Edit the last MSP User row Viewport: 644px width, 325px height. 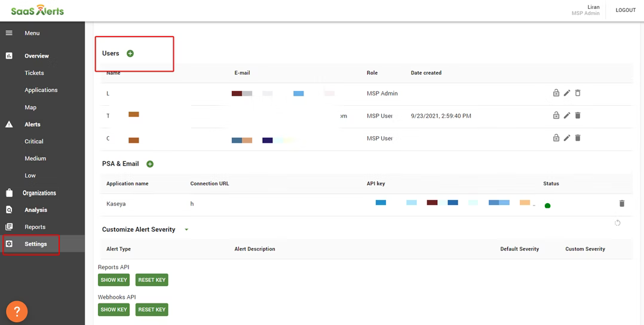coord(567,138)
